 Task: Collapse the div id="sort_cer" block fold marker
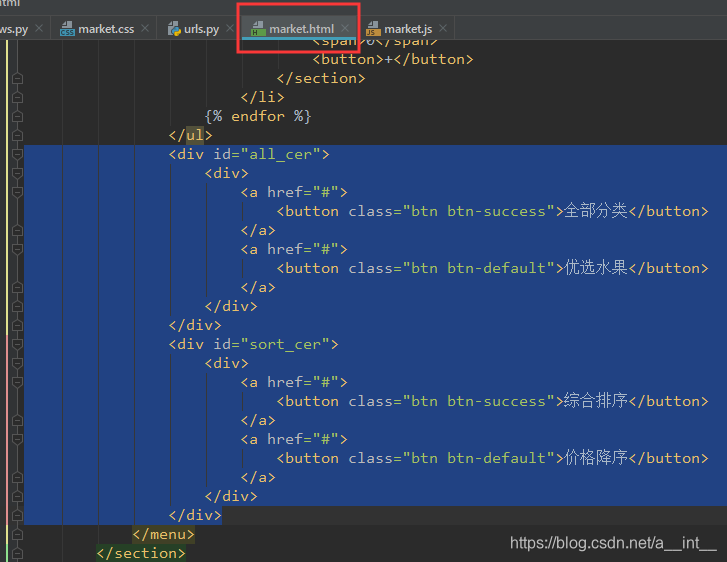(17, 345)
